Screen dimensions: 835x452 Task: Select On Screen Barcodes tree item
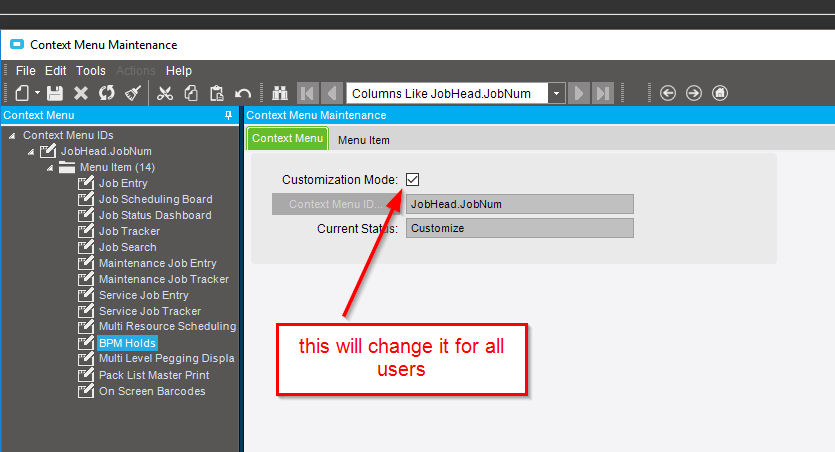tap(152, 391)
